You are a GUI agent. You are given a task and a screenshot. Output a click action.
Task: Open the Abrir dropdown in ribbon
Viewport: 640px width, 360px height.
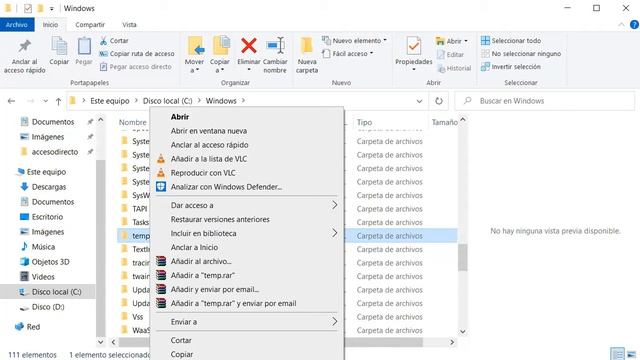point(451,41)
